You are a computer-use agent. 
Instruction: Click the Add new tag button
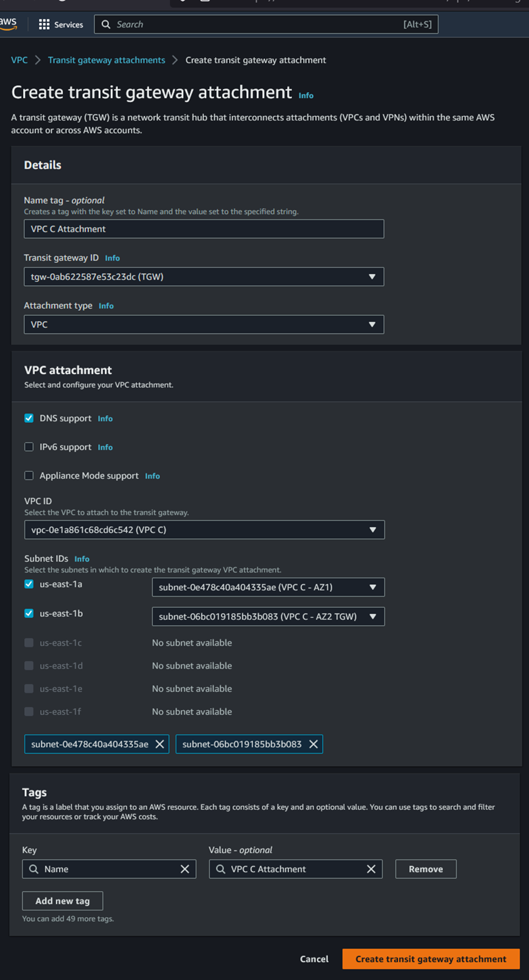click(x=62, y=901)
